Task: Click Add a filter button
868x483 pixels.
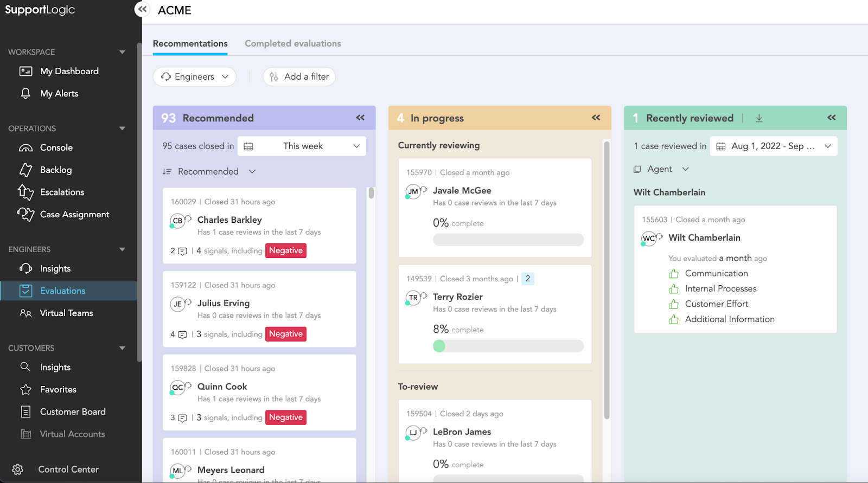Action: point(299,76)
